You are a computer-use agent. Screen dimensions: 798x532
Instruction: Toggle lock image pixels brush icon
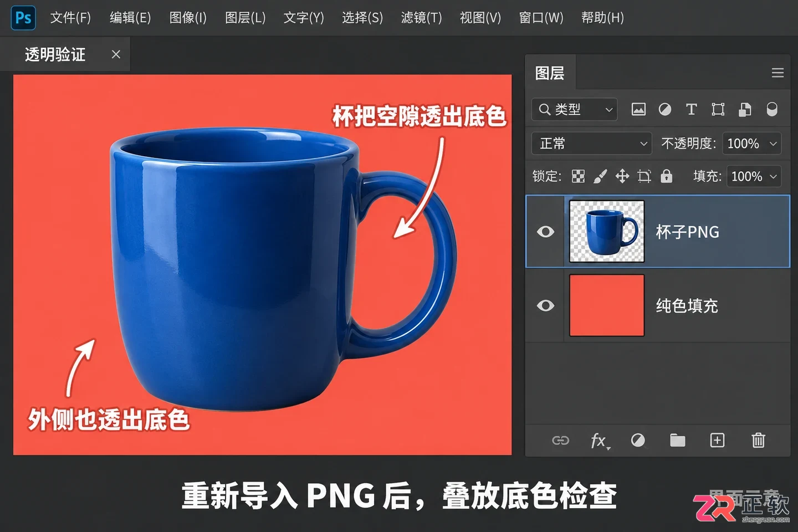[600, 176]
